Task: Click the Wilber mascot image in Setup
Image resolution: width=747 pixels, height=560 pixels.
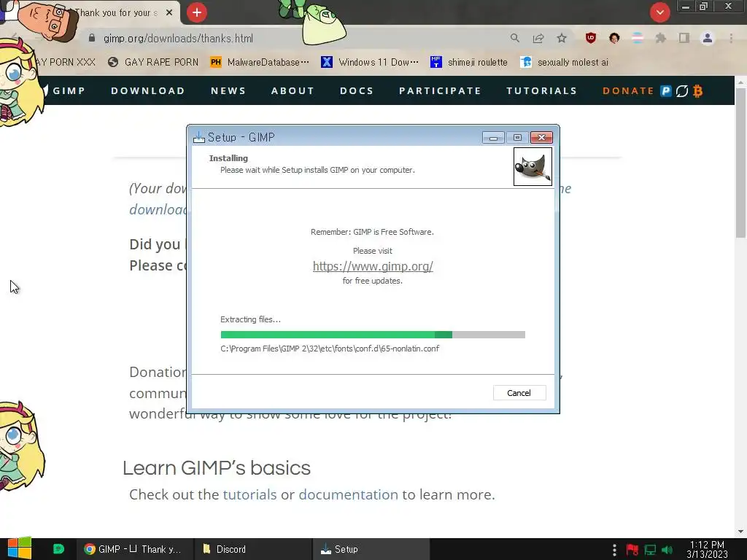Action: [533, 166]
